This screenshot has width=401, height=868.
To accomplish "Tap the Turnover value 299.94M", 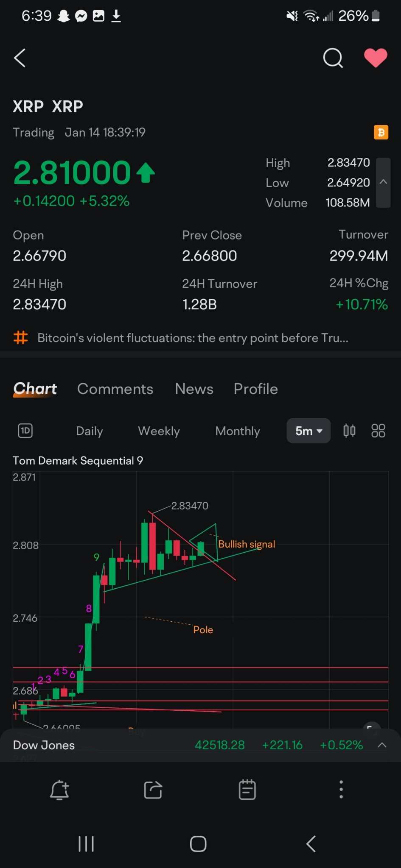I will (x=359, y=256).
